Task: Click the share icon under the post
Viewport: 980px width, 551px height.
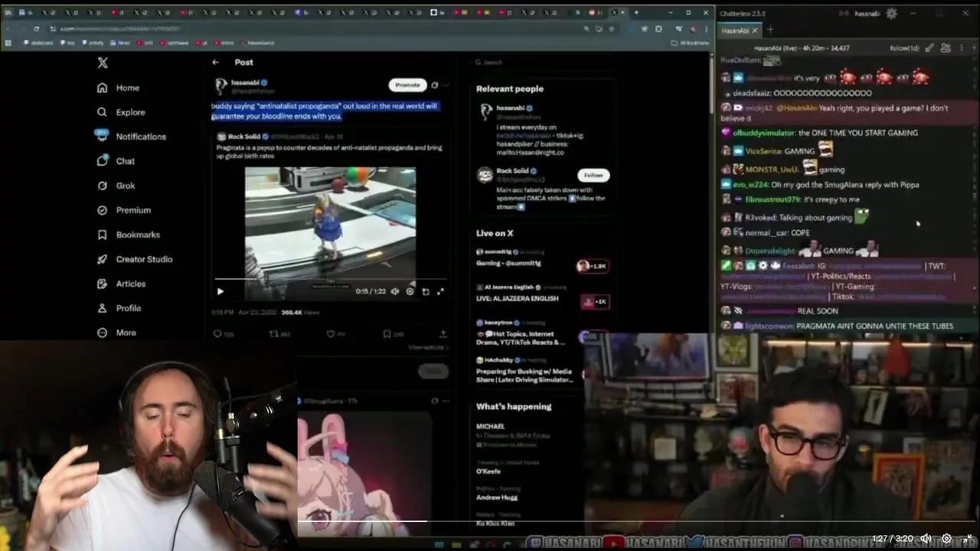Action: 443,334
